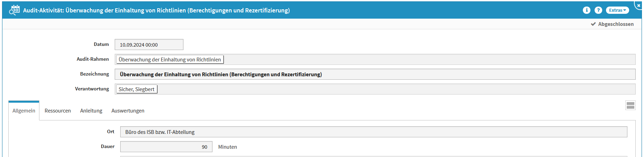
Task: Show the Auswertungen tab
Action: pos(128,111)
